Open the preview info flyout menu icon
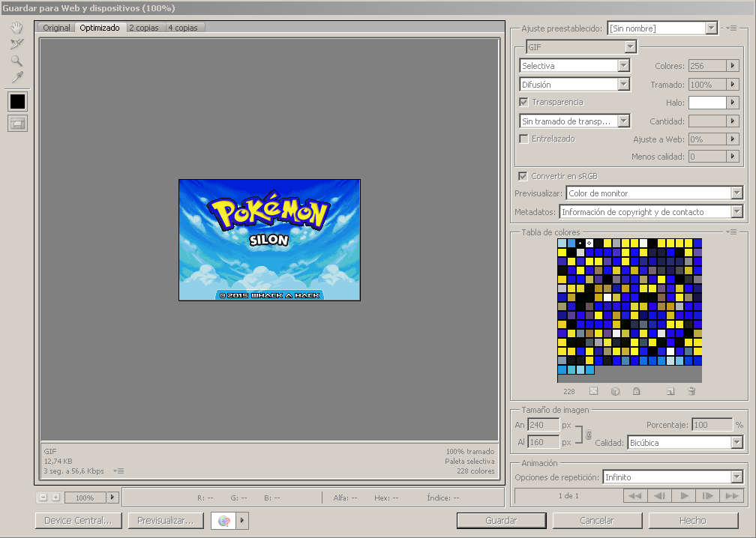The image size is (756, 538). [118, 471]
